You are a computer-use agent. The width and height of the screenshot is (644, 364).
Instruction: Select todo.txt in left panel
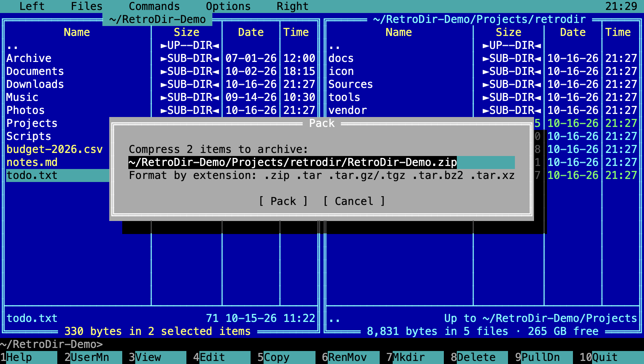coord(58,175)
